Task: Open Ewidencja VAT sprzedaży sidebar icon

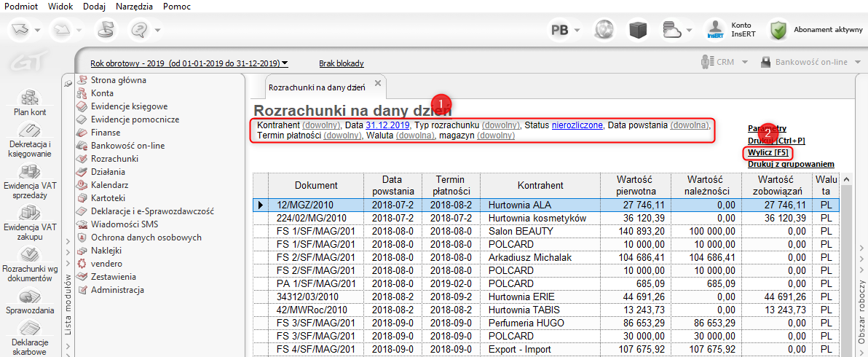Action: click(x=29, y=182)
